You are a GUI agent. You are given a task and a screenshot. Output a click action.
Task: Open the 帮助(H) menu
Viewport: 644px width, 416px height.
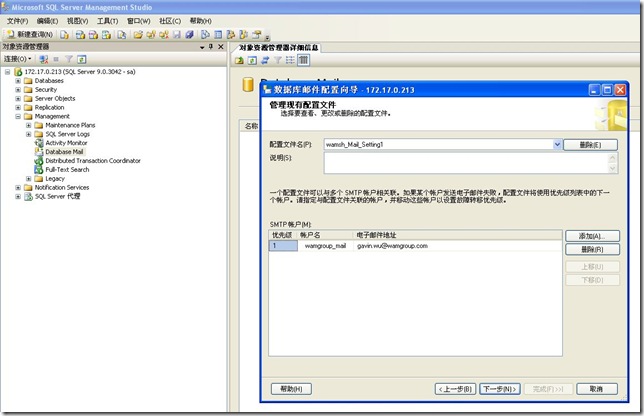(200, 21)
